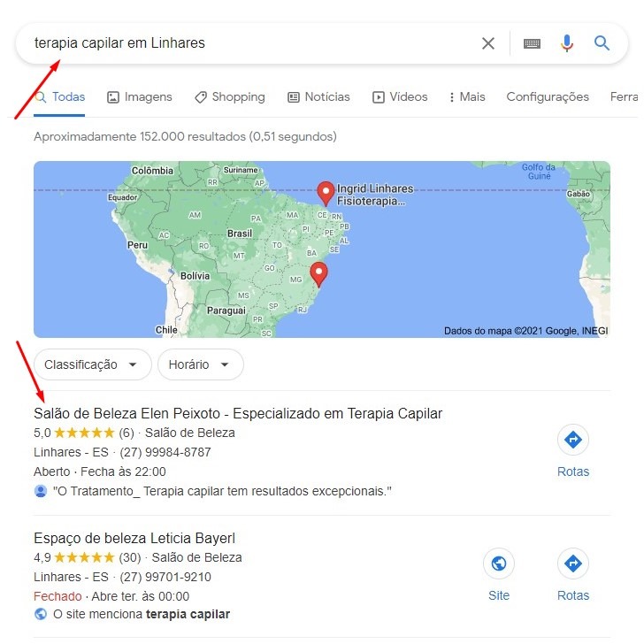Start voice search with microphone icon
This screenshot has height=644, width=644.
[567, 43]
